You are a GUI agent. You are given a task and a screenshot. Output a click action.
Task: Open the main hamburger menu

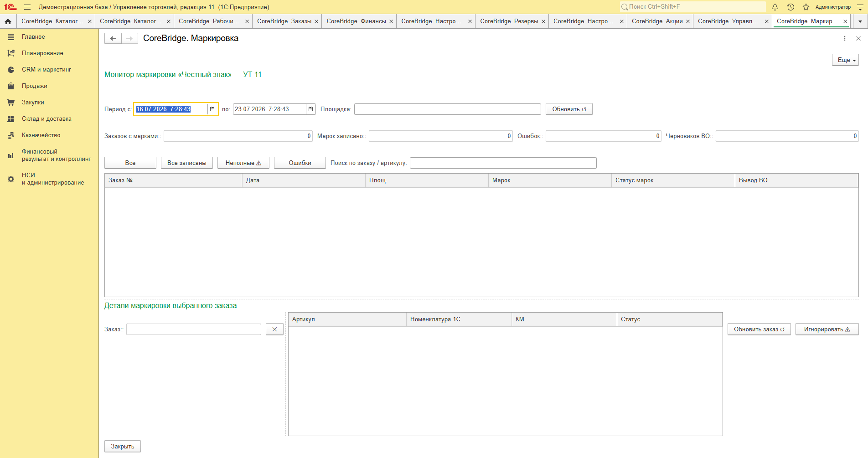27,7
